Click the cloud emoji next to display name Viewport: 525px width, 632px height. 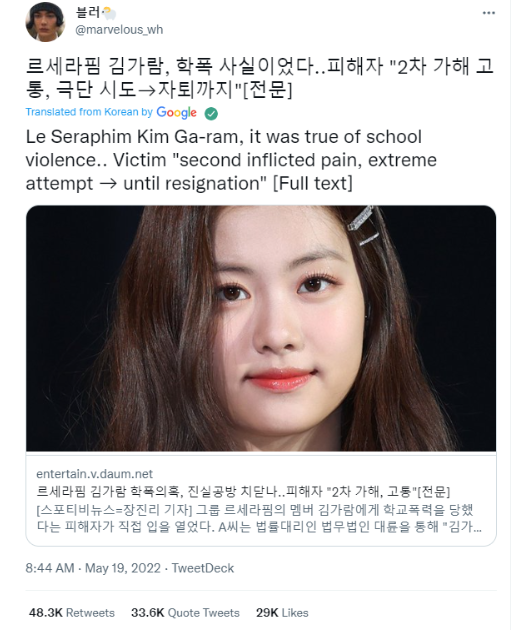tap(109, 14)
